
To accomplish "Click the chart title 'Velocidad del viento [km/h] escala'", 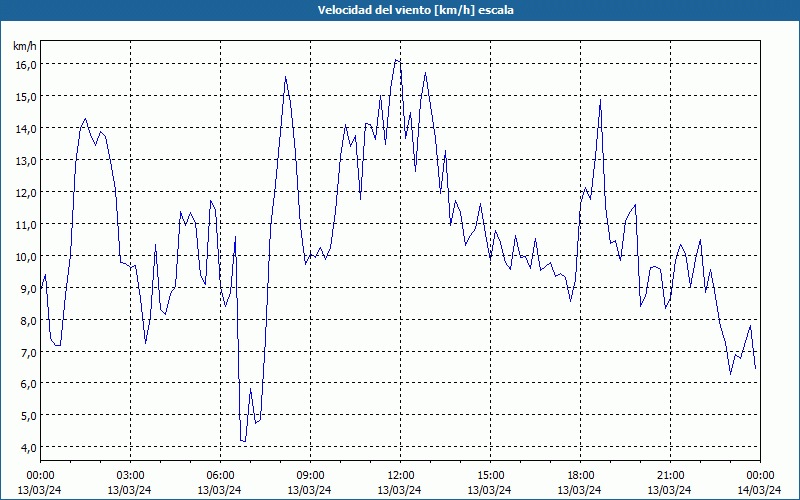I will pyautogui.click(x=415, y=10).
